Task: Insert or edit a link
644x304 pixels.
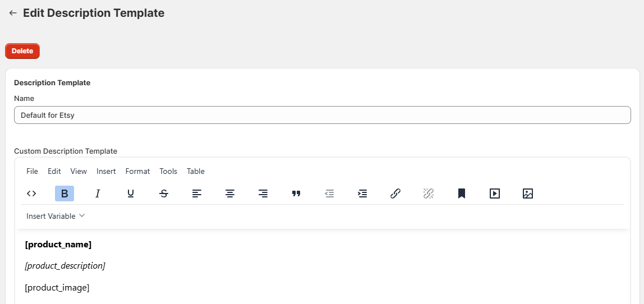Action: (x=395, y=194)
